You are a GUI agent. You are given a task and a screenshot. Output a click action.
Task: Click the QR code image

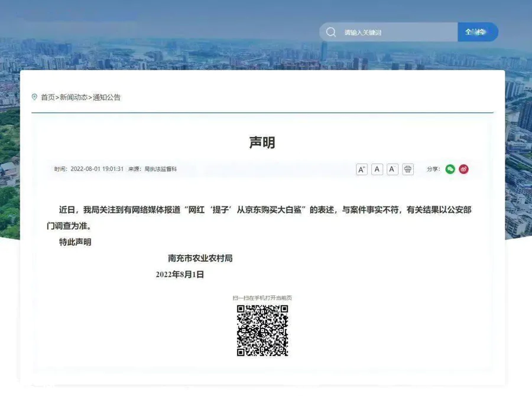[x=262, y=330]
